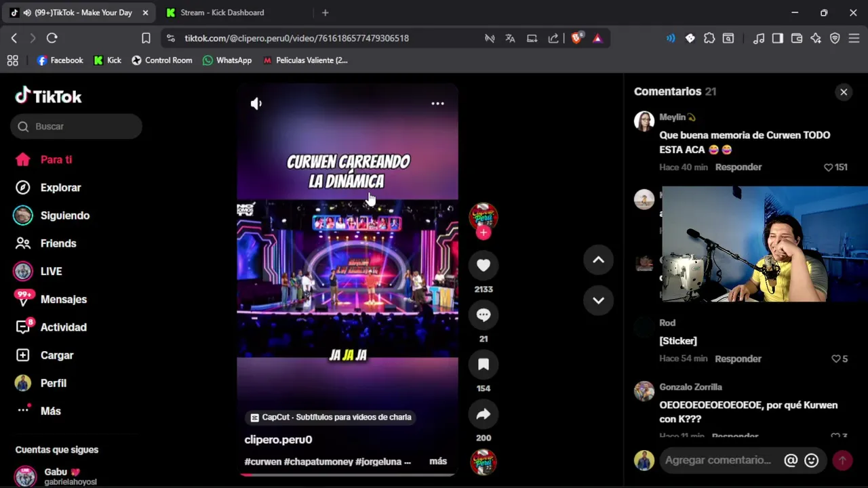This screenshot has width=868, height=488.
Task: Reload the current page
Action: 52,38
